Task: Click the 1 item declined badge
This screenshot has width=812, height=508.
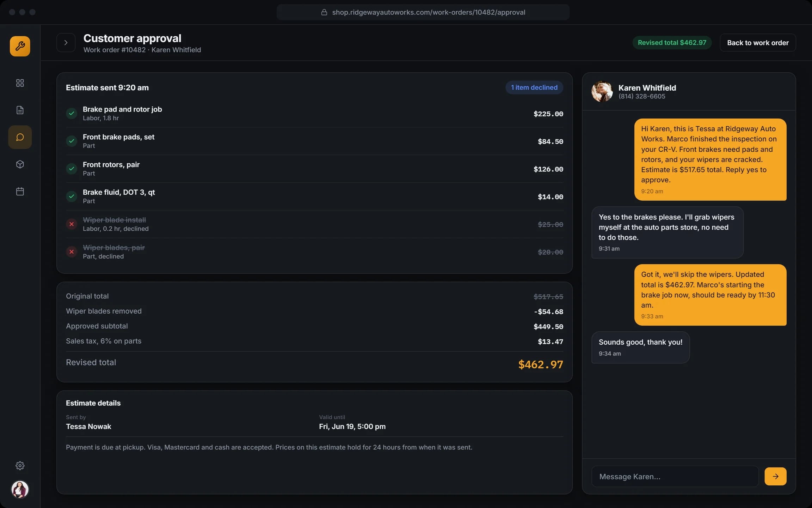Action: point(534,87)
